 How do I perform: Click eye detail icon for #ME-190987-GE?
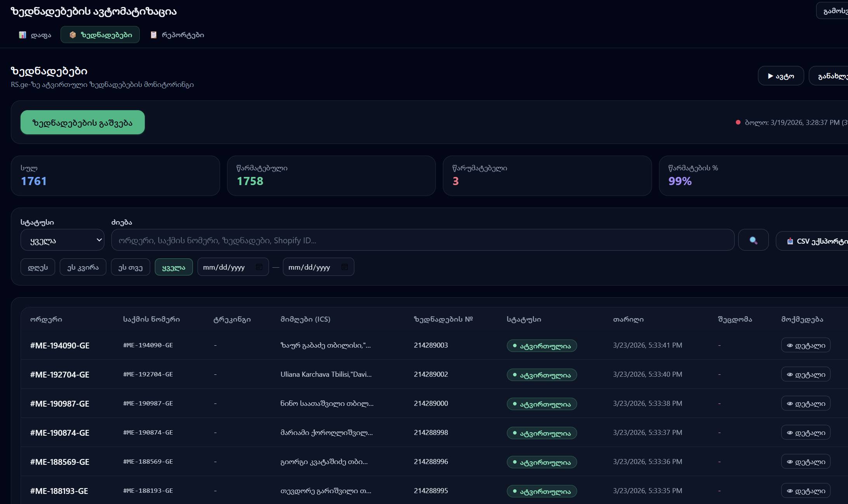789,404
